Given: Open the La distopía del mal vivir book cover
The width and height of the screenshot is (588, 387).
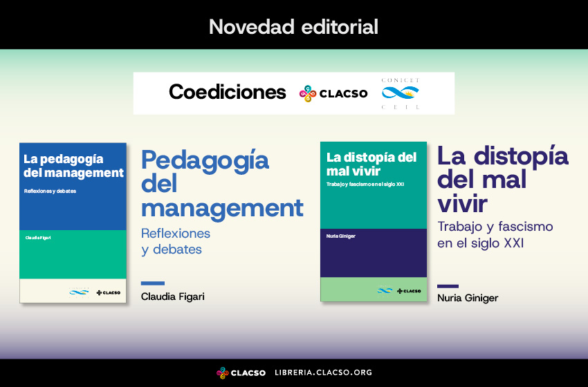Looking at the screenshot, I should pos(374,221).
